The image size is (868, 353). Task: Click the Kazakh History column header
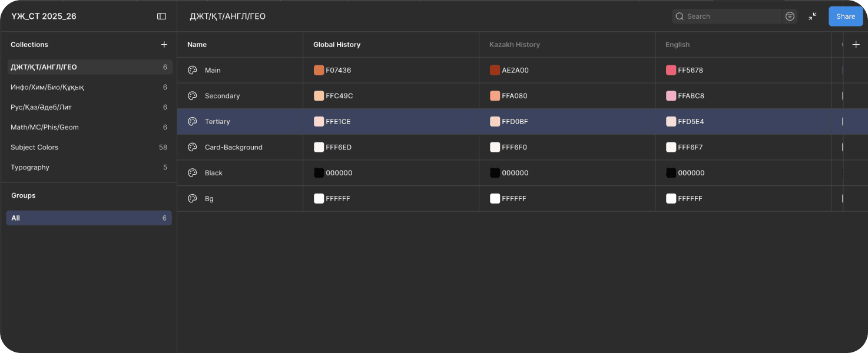pyautogui.click(x=515, y=45)
